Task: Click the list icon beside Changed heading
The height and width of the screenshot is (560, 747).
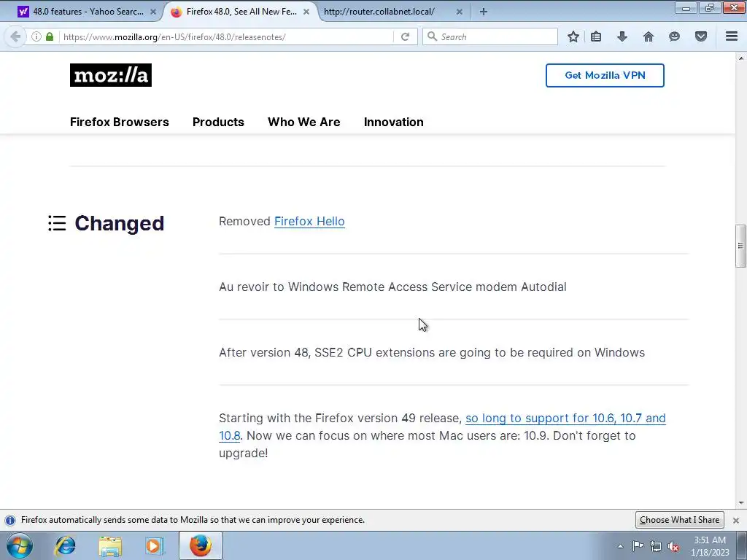Action: click(57, 223)
